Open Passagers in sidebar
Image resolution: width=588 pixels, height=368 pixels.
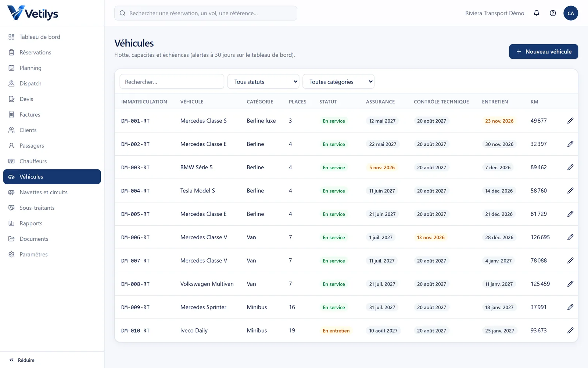point(52,146)
